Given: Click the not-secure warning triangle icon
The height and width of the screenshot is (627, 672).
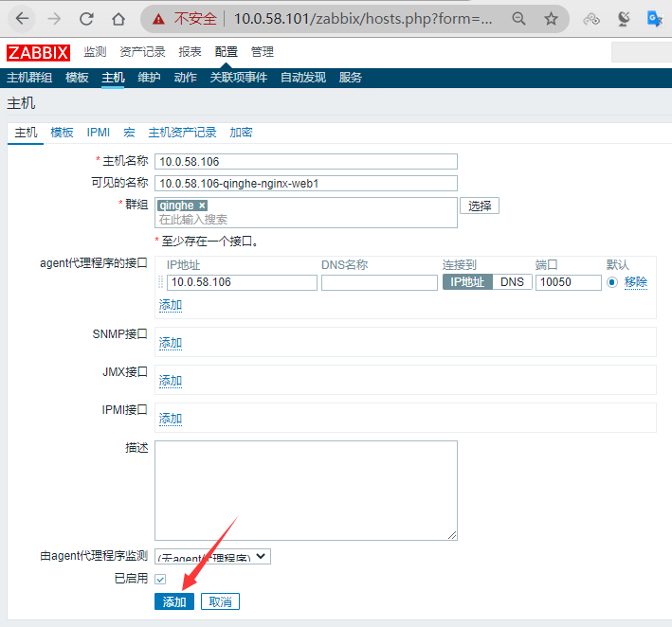Looking at the screenshot, I should coord(158,19).
